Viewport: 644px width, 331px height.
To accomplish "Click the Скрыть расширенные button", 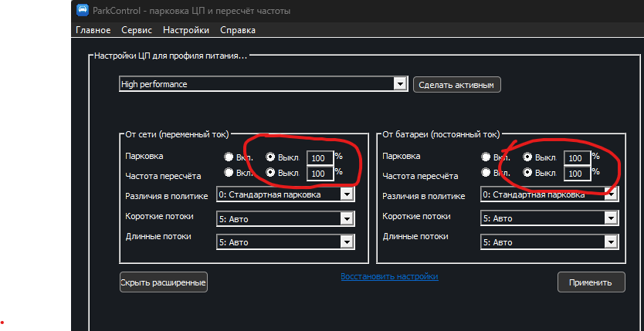I will coord(164,282).
